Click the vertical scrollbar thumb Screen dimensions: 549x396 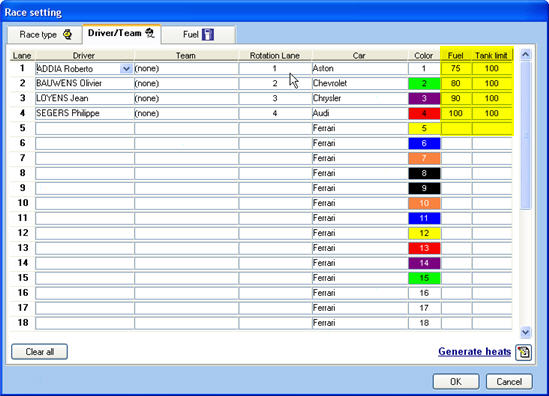pyautogui.click(x=525, y=135)
